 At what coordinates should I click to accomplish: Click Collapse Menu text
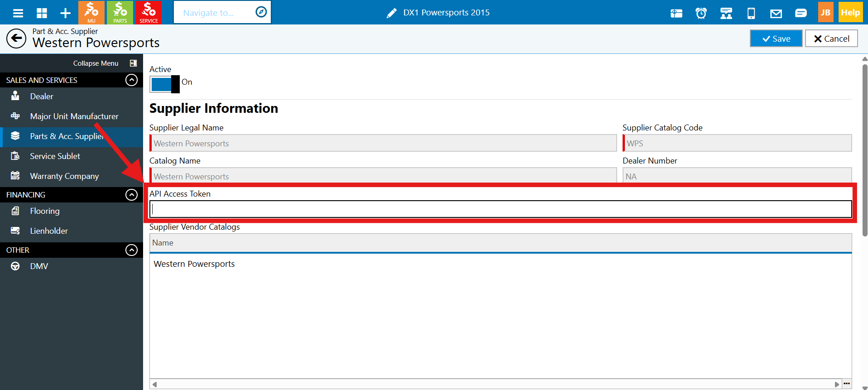pos(96,63)
